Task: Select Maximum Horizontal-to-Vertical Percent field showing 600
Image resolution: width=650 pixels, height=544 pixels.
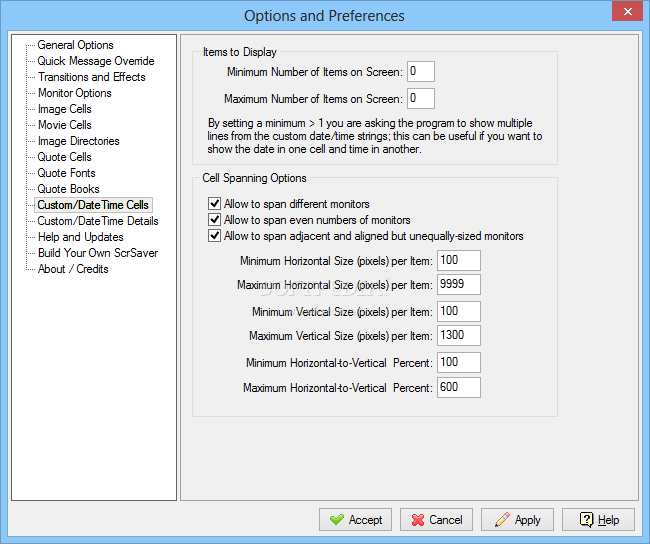Action: 459,387
